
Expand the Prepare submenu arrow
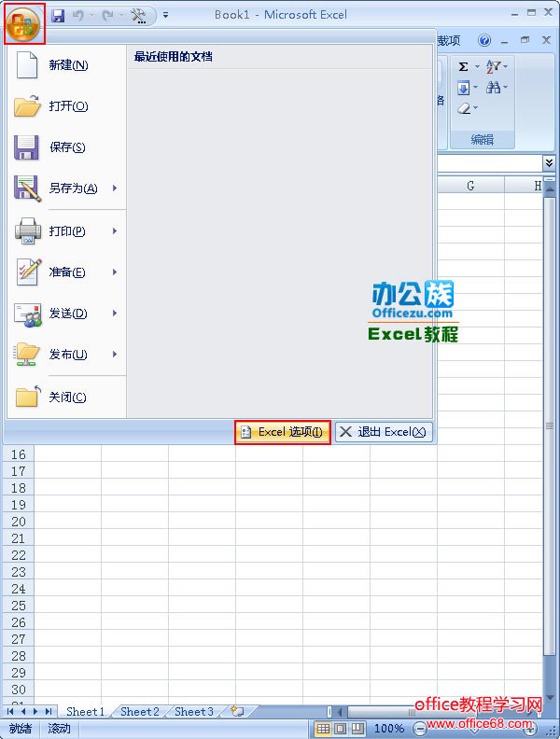(x=115, y=272)
